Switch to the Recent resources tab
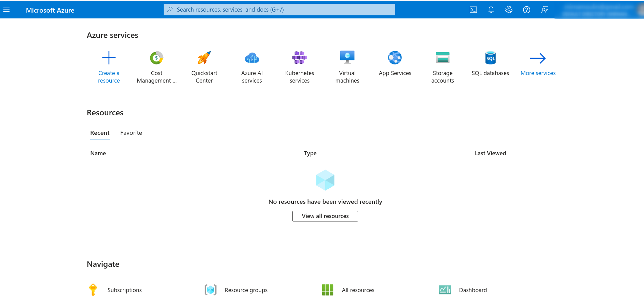644x302 pixels. 100,133
